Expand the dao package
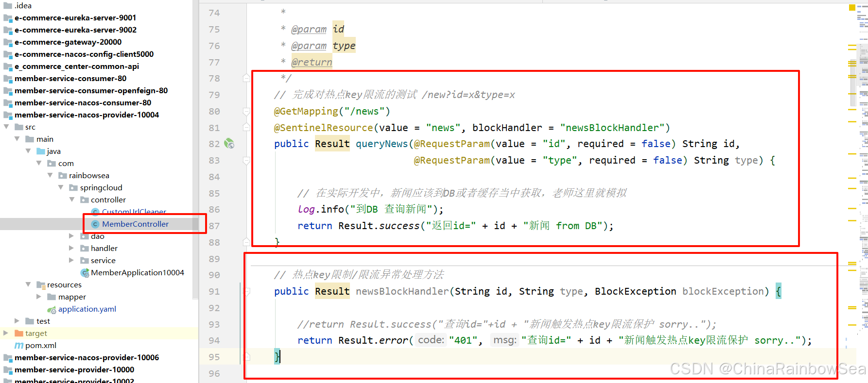This screenshot has width=868, height=383. [x=72, y=236]
